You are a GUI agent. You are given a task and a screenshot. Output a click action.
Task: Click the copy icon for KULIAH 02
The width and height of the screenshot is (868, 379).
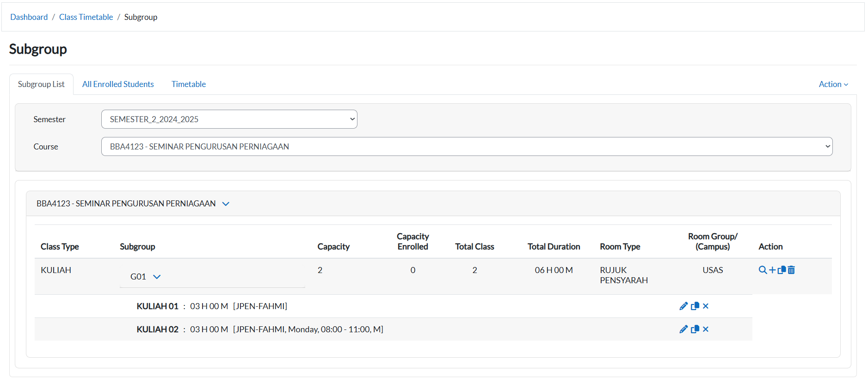point(695,329)
